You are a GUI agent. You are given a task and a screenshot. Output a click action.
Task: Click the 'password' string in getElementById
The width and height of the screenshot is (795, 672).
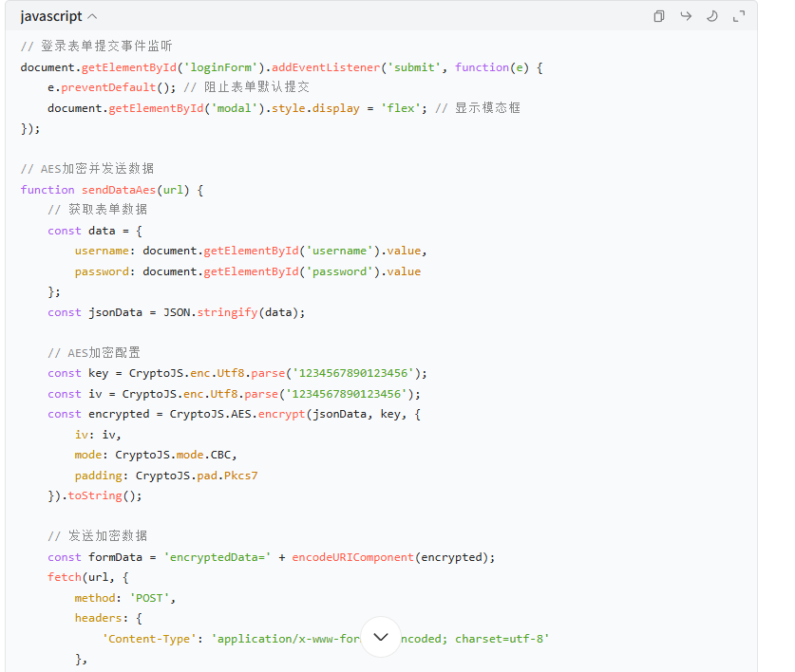[x=339, y=271]
